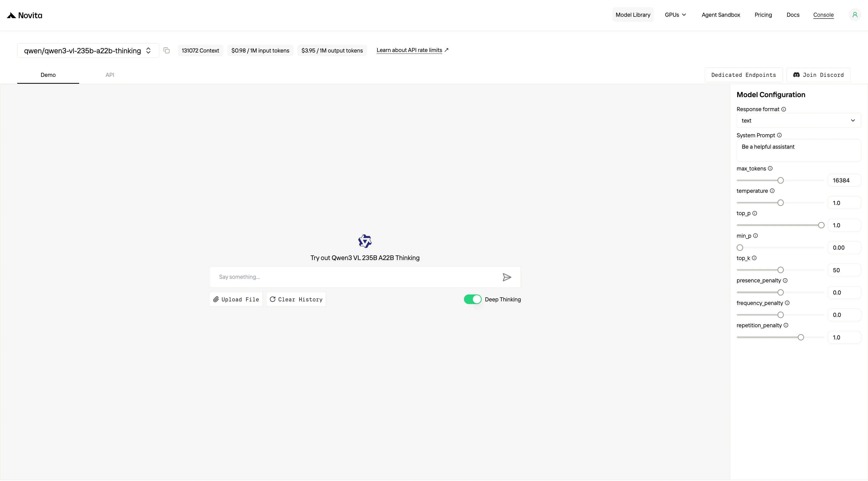Open the model selector dropdown
868x481 pixels.
click(x=88, y=50)
